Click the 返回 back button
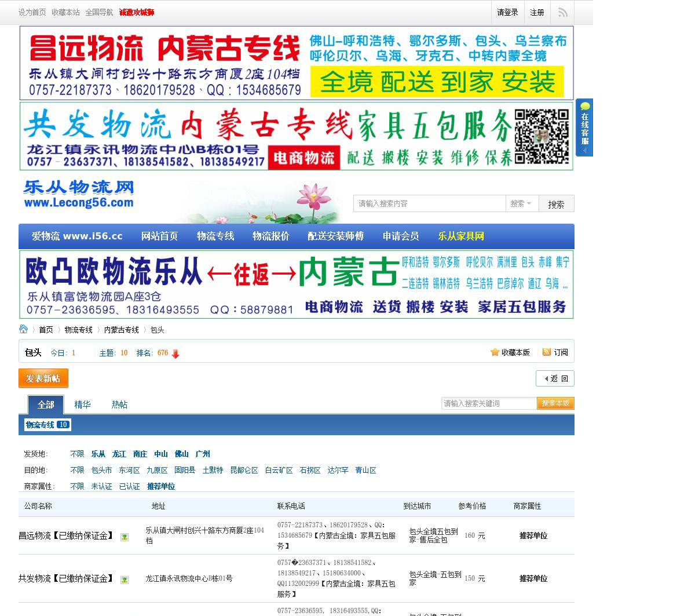Screen dimensions: 695x616 (555, 378)
